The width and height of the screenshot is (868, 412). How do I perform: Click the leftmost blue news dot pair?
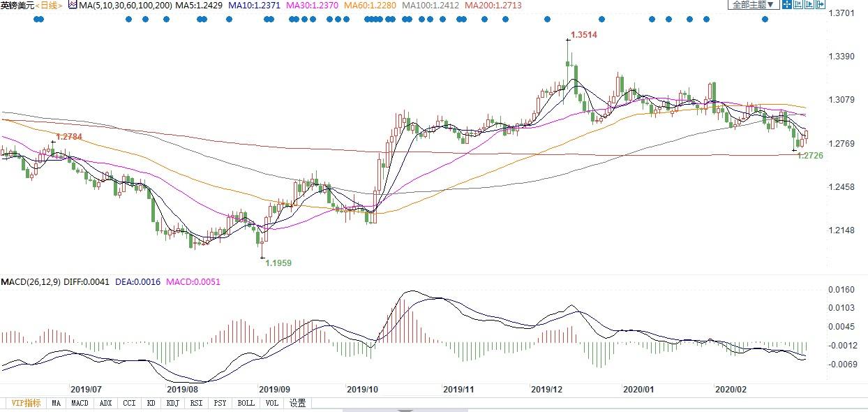tap(38, 19)
